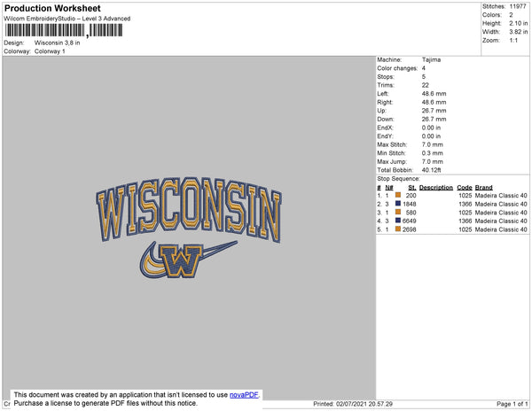Select the printed date 02/07/2021 20.57.29

pos(364,404)
